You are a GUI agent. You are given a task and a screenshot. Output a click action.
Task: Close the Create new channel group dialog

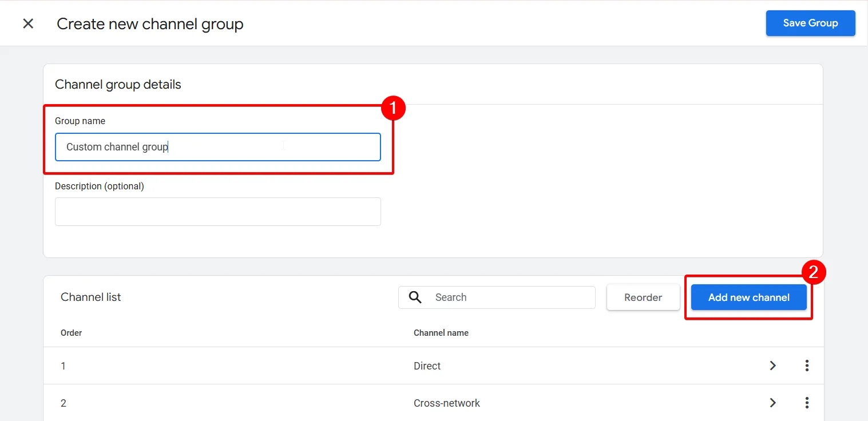(x=28, y=23)
